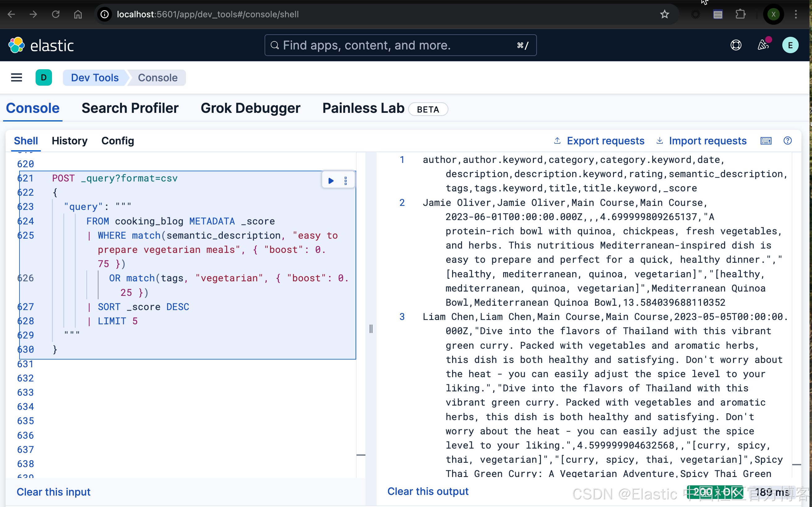Screen dimensions: 812x507
Task: Bookmark page with star icon
Action: [664, 15]
